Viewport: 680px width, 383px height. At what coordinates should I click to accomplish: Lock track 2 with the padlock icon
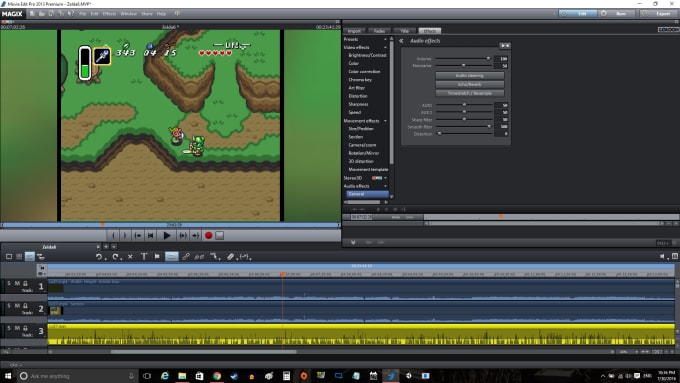25,306
